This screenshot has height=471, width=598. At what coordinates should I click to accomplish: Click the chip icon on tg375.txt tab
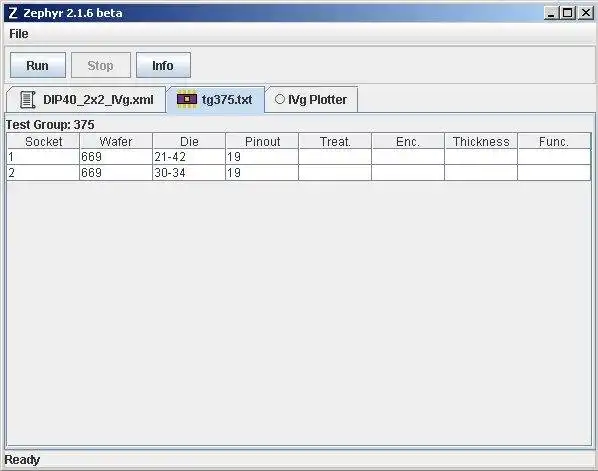tap(187, 100)
